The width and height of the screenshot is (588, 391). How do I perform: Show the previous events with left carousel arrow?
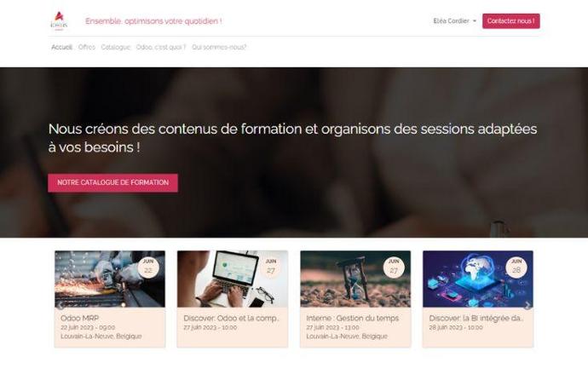coord(60,307)
